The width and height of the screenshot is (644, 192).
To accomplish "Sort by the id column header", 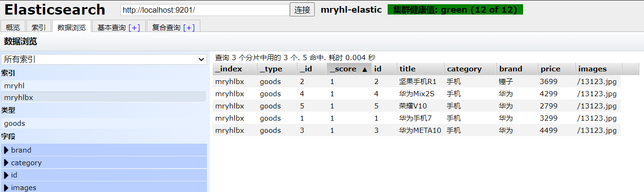I will (384, 69).
